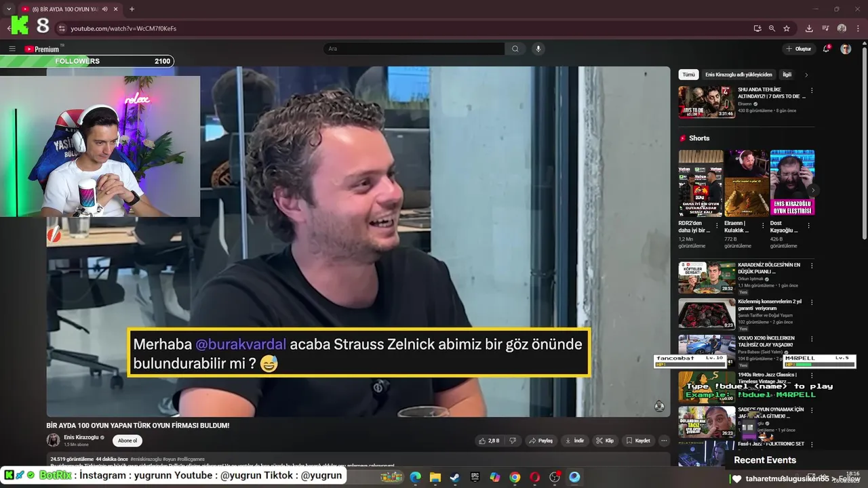868x488 pixels.
Task: Launch Steam from the taskbar
Action: click(455, 477)
